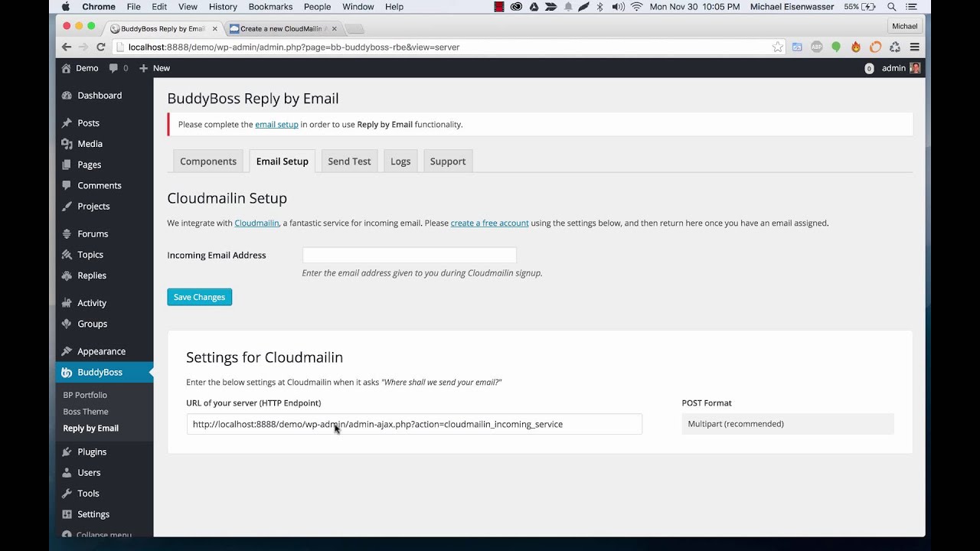Open the admin user profile menu
This screenshot has width=980, height=551.
click(x=900, y=68)
